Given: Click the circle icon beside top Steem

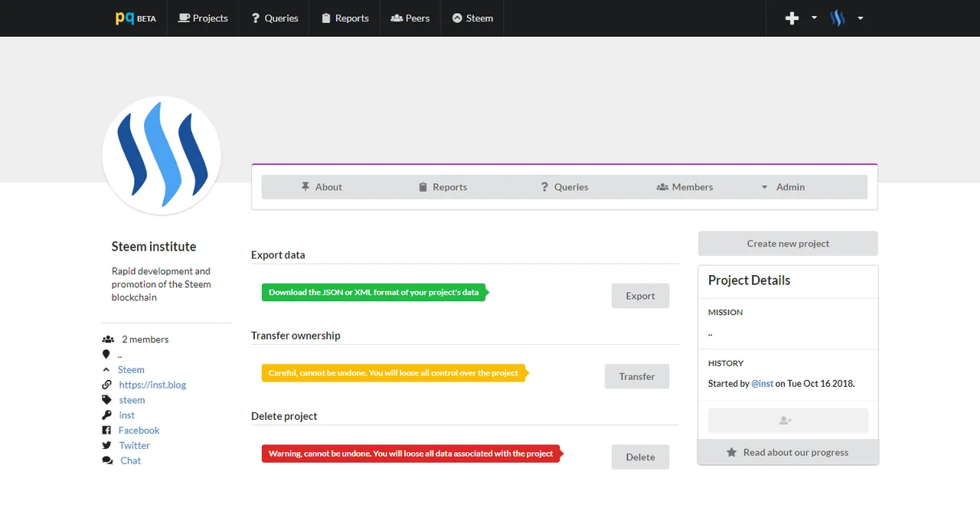Looking at the screenshot, I should tap(457, 18).
